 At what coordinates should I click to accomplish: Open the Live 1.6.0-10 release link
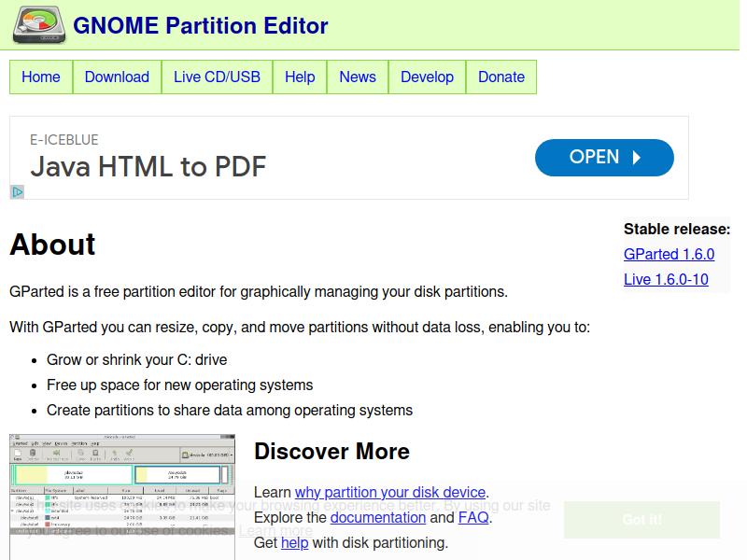pos(666,279)
